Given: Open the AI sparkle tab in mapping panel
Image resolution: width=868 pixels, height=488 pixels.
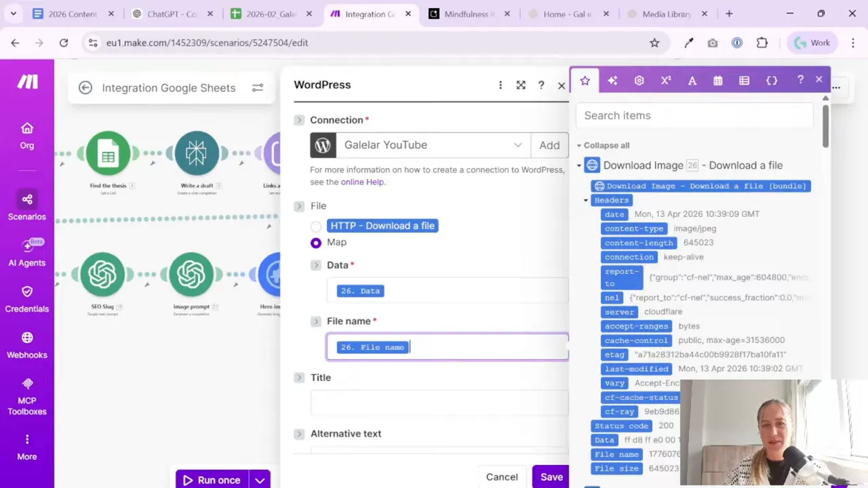Looking at the screenshot, I should coord(612,81).
